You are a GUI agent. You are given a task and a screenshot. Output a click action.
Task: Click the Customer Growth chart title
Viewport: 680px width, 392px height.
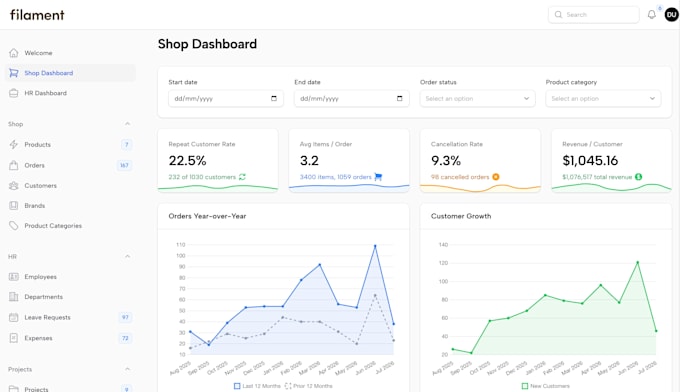461,216
